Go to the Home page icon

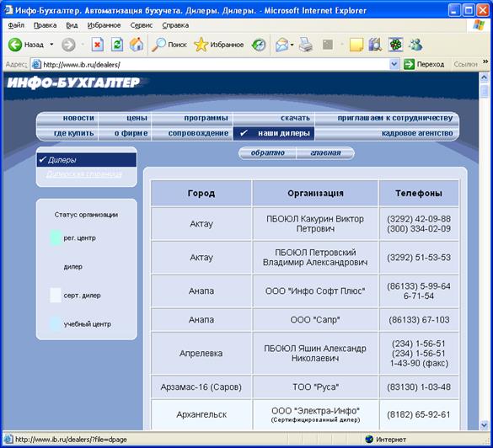(137, 45)
